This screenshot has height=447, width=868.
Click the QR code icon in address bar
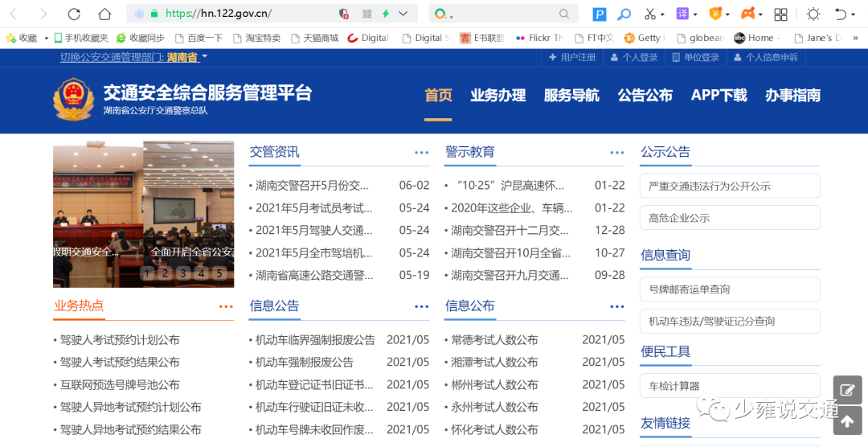pyautogui.click(x=366, y=14)
